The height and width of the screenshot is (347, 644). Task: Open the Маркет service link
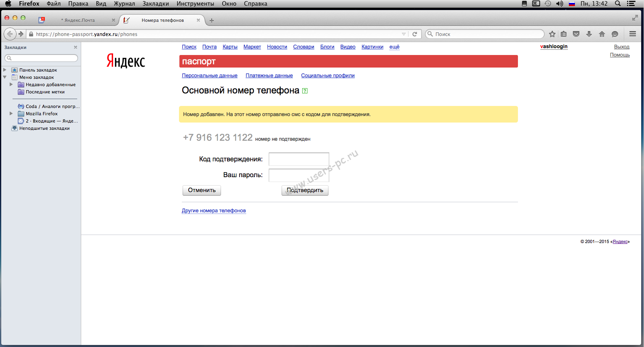click(x=252, y=47)
